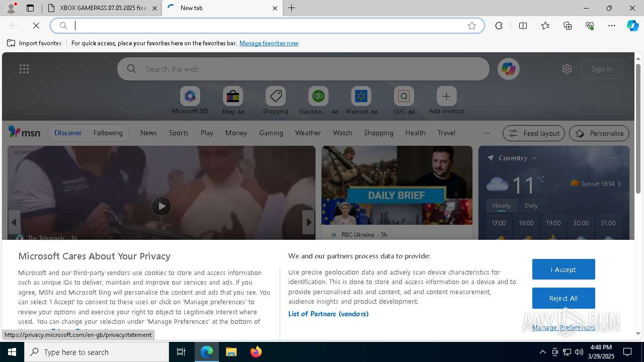Open the MSN app launcher grid
The height and width of the screenshot is (362, 644).
pyautogui.click(x=24, y=69)
